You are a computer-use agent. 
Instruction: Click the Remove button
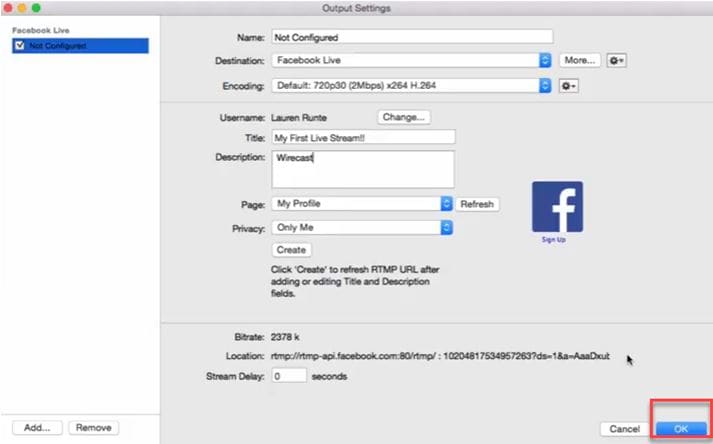coord(94,428)
